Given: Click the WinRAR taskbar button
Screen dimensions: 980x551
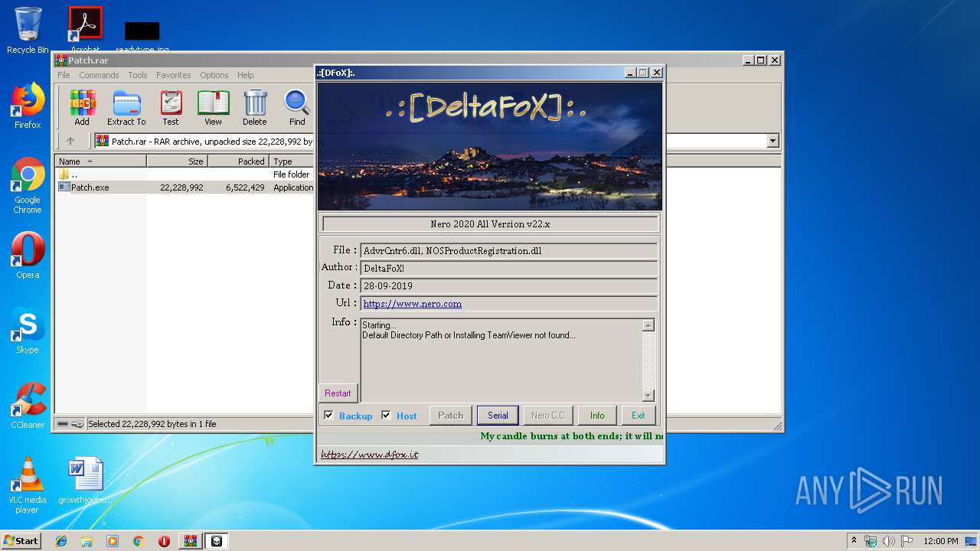Looking at the screenshot, I should pos(190,541).
